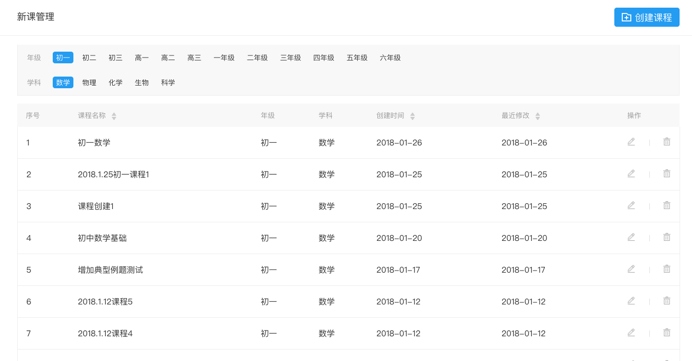The height and width of the screenshot is (361, 692).
Task: Delete the 初一数学 course via trash icon
Action: tap(666, 142)
